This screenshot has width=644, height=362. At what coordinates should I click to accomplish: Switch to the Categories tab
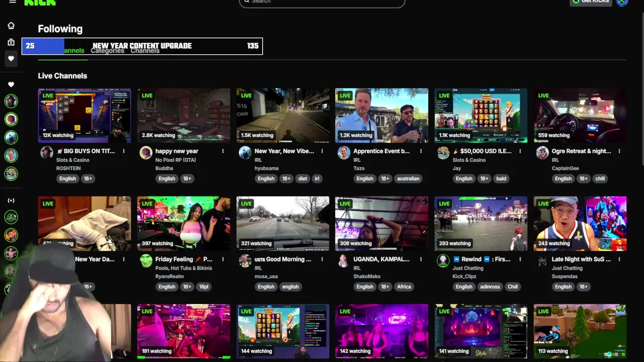pyautogui.click(x=107, y=51)
